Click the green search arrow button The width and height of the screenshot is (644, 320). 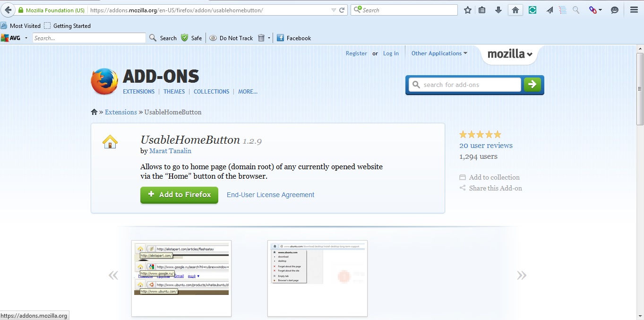pos(532,85)
